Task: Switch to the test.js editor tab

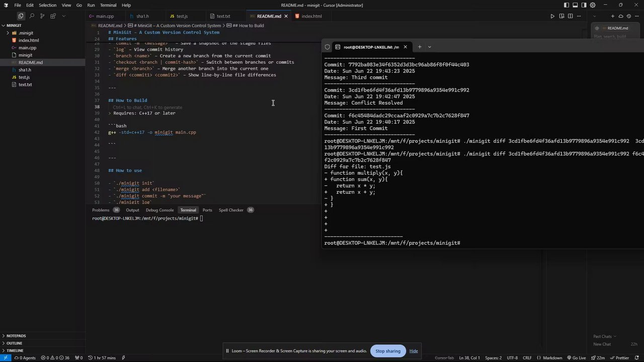Action: [182, 16]
